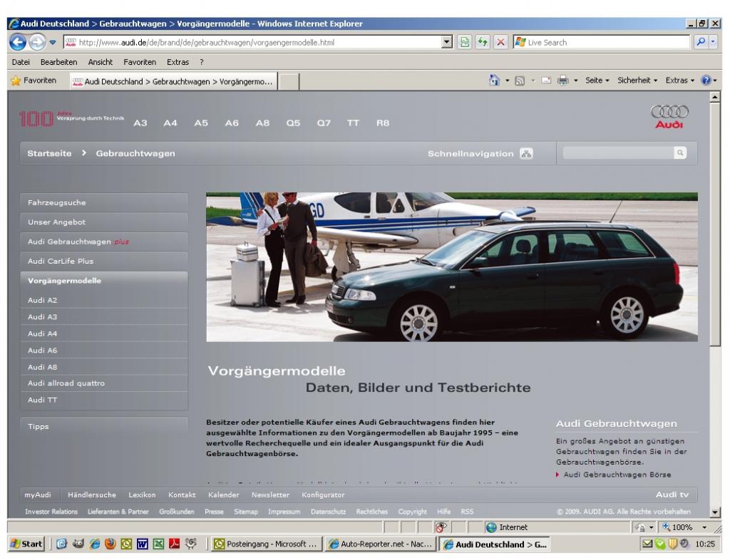Open the Seite dropdown menu
The width and height of the screenshot is (730, 560).
(x=597, y=81)
